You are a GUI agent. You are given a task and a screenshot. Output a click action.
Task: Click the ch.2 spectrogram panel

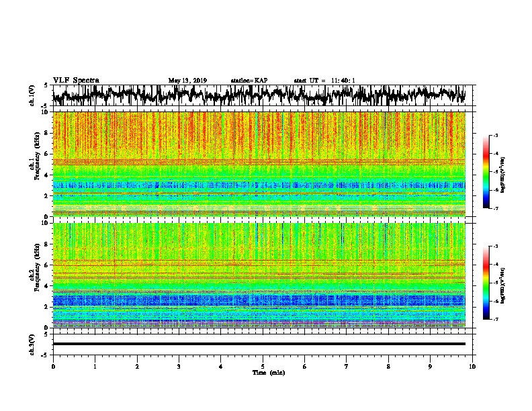click(259, 275)
